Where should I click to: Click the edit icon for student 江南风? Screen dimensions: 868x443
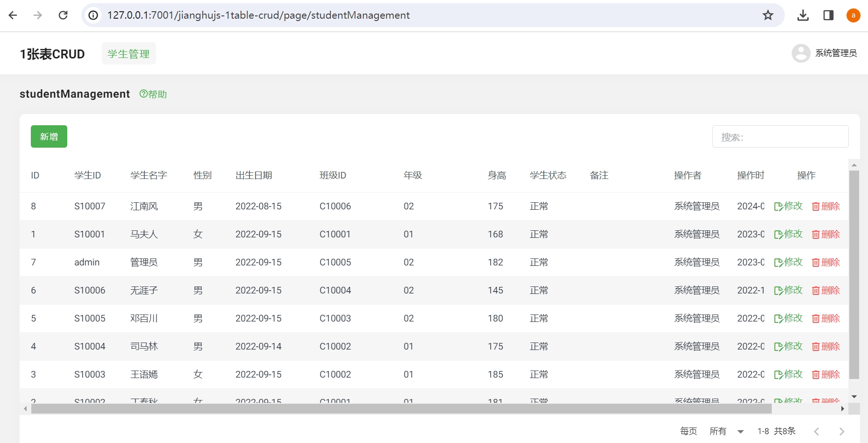[x=778, y=207]
